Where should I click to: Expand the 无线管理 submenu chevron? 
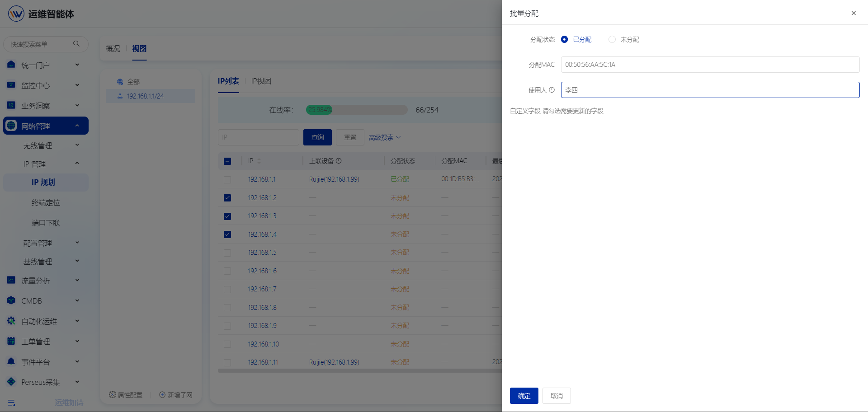pyautogui.click(x=77, y=145)
